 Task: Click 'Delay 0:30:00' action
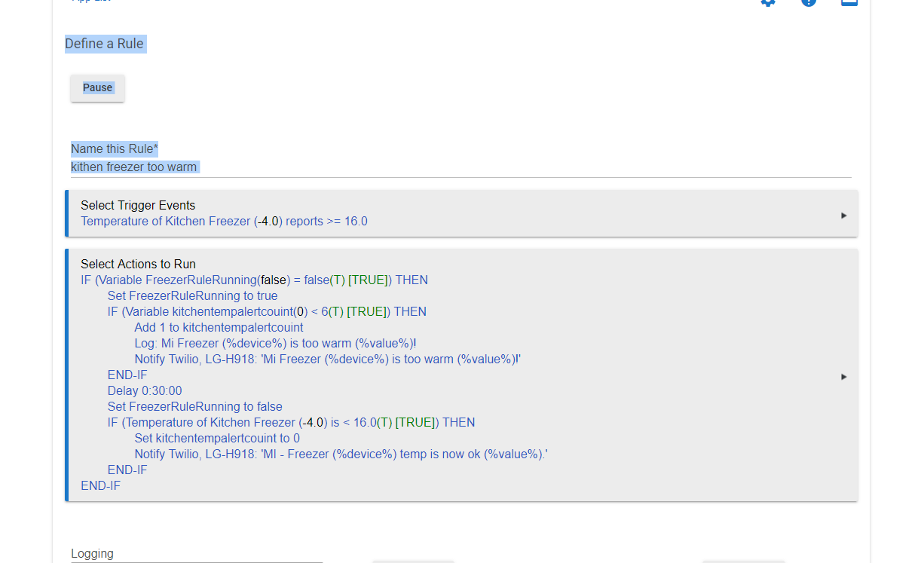click(x=145, y=391)
